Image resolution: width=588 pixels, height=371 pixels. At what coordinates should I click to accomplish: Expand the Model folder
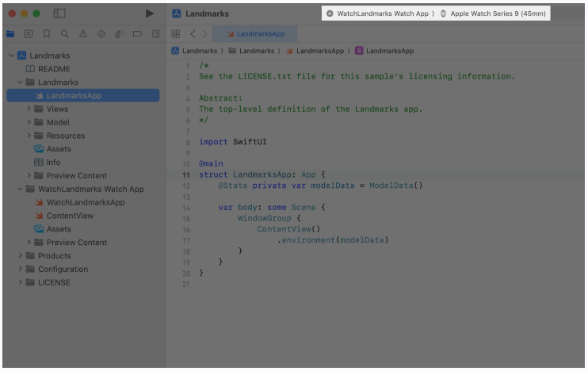(29, 122)
